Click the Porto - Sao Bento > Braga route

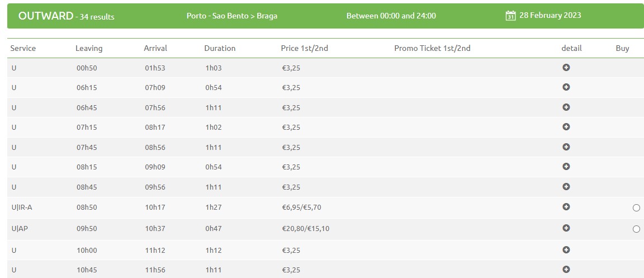tap(231, 16)
